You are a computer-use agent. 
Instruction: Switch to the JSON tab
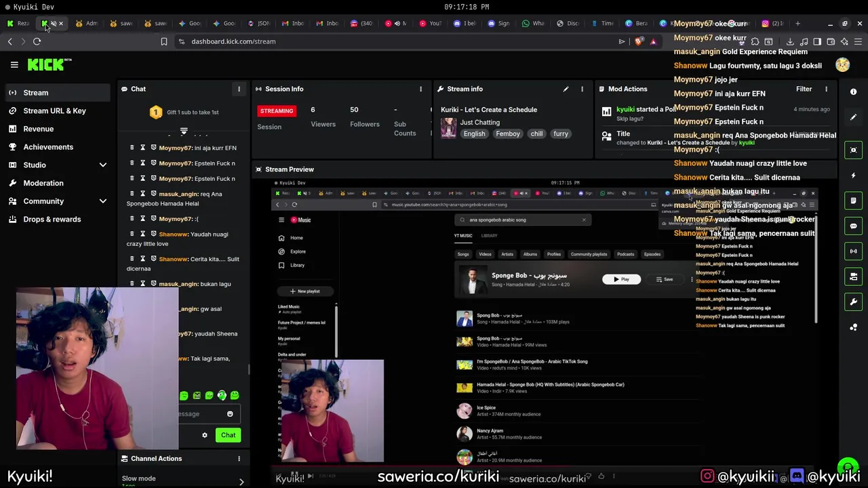pos(258,24)
